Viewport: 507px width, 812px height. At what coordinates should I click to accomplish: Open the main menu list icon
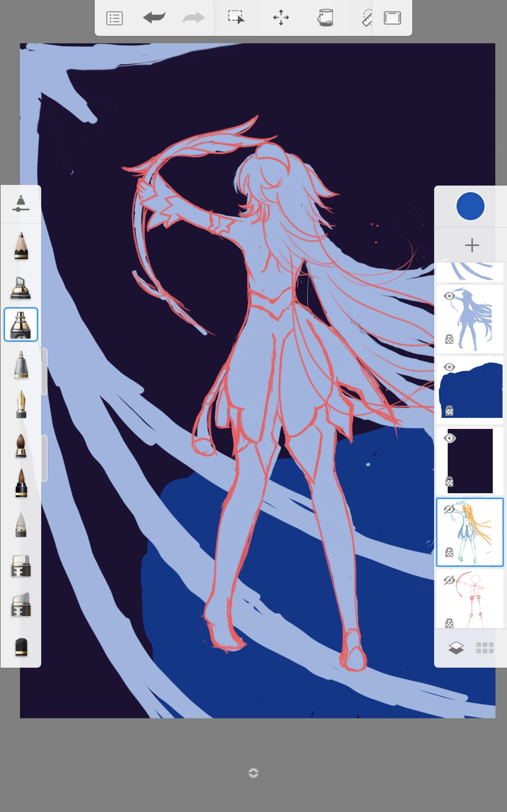tap(114, 18)
